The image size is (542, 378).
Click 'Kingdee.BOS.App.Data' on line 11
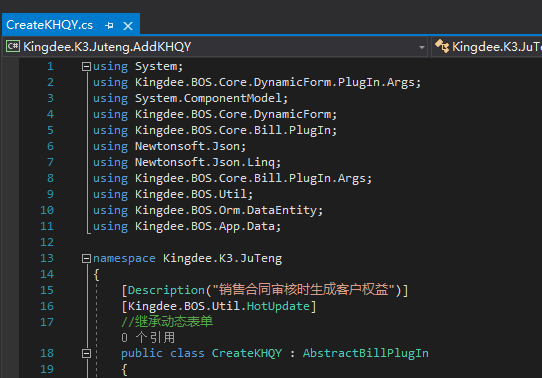(205, 226)
